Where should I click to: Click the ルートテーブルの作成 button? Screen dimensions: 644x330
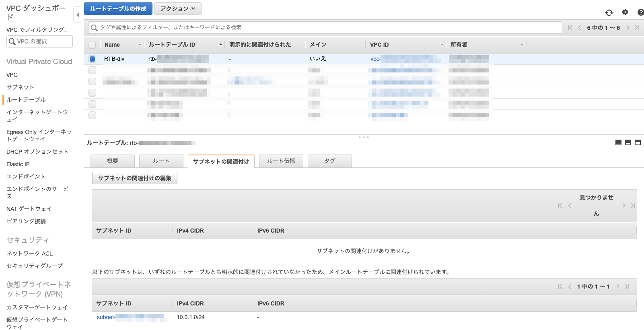pyautogui.click(x=118, y=8)
